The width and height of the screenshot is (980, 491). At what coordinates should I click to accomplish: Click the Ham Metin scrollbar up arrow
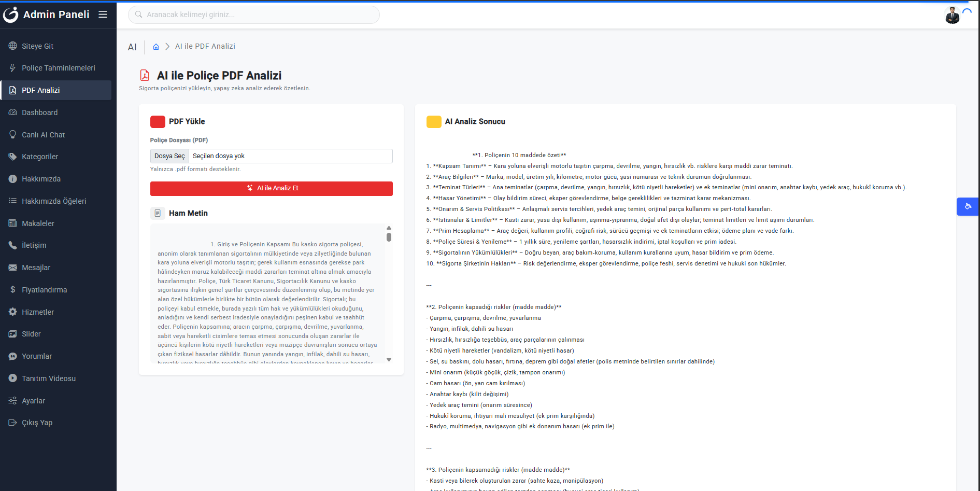click(x=389, y=228)
